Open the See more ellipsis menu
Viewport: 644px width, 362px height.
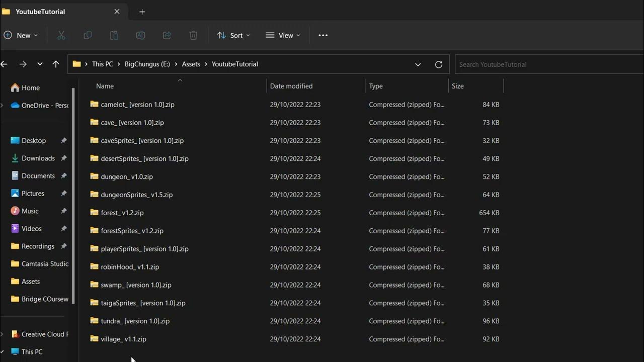(x=323, y=35)
